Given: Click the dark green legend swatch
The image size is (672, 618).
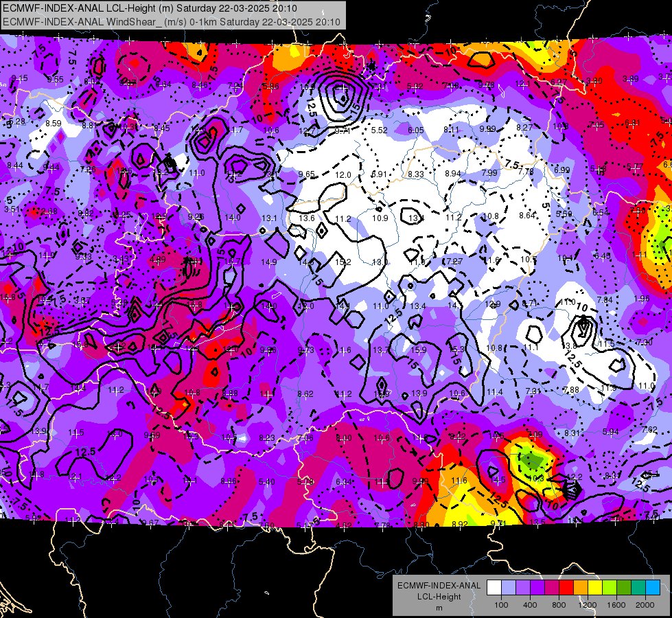Looking at the screenshot, I should click(624, 588).
